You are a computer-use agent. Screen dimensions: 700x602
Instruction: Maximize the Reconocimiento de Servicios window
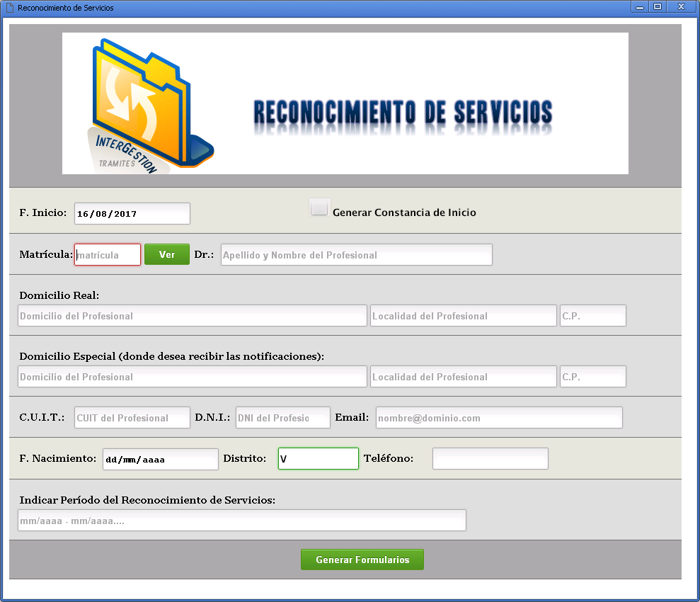coord(658,6)
